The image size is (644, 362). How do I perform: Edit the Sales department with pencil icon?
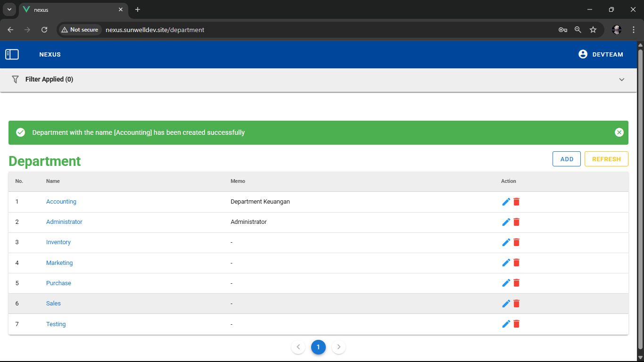click(506, 304)
